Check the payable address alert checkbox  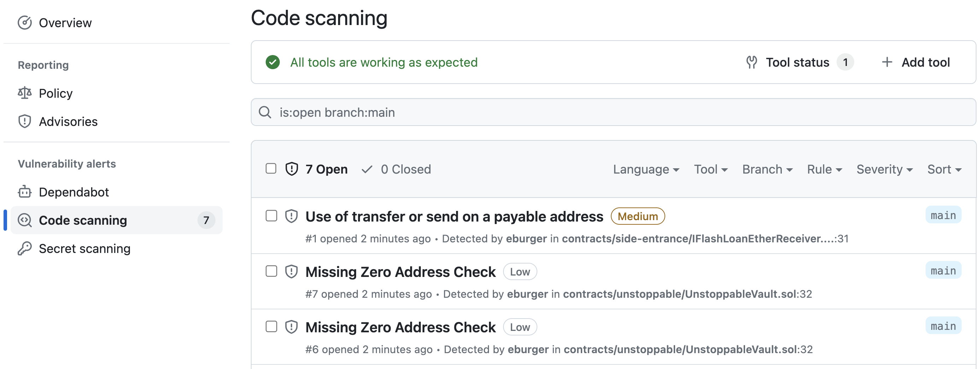tap(271, 216)
